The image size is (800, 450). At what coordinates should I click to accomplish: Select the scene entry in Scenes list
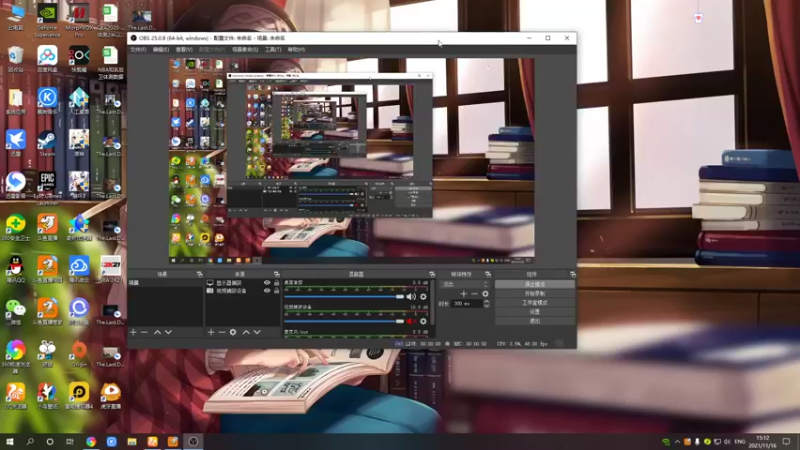click(x=165, y=283)
